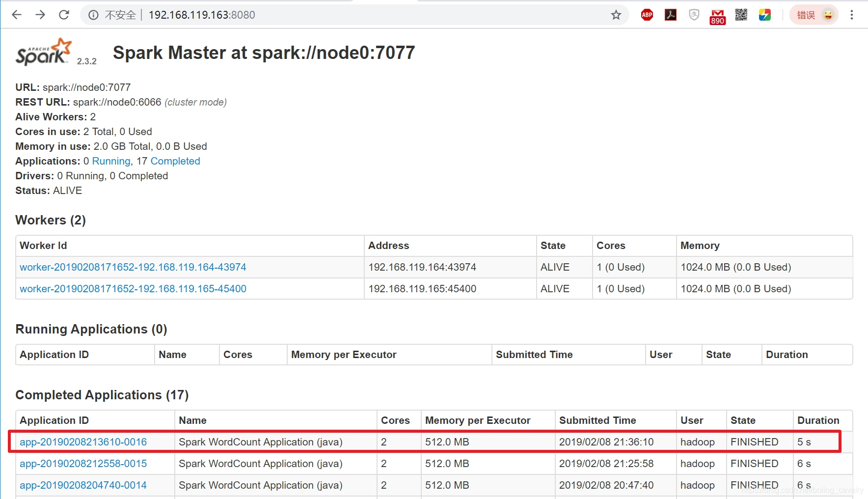Screen dimensions: 868x499
Task: Open the Gmail extension showing 890
Action: point(718,17)
